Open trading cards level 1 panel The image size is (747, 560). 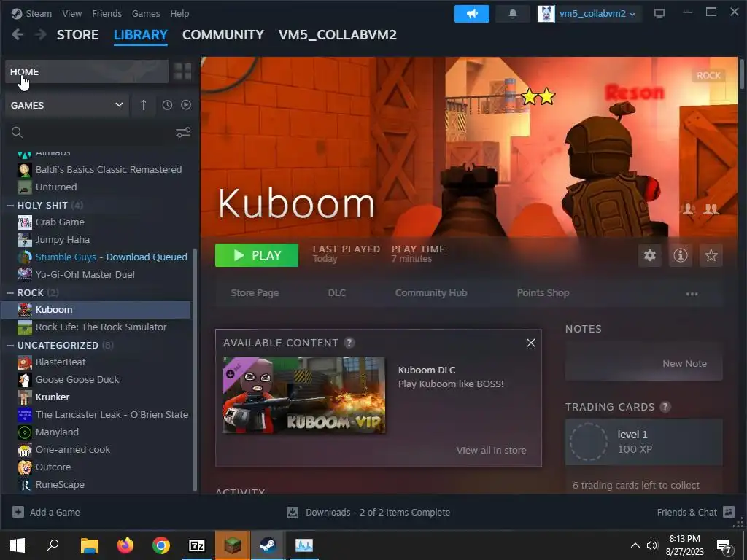coord(643,442)
